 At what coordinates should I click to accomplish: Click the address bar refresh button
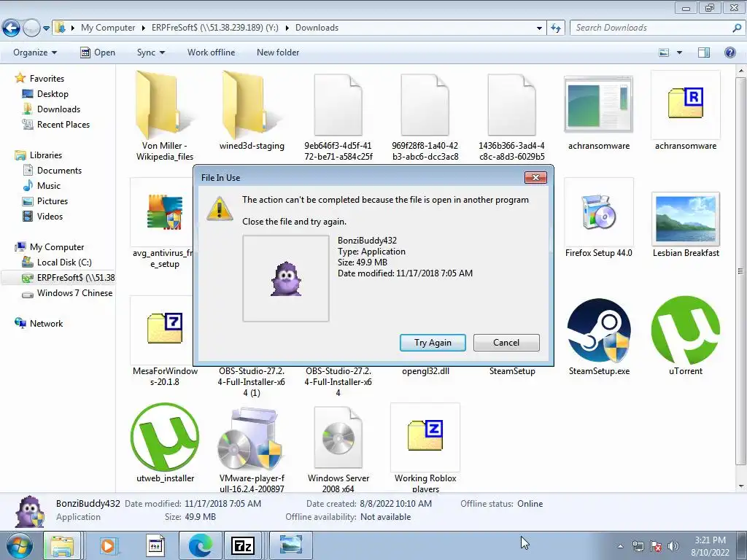[x=555, y=28]
